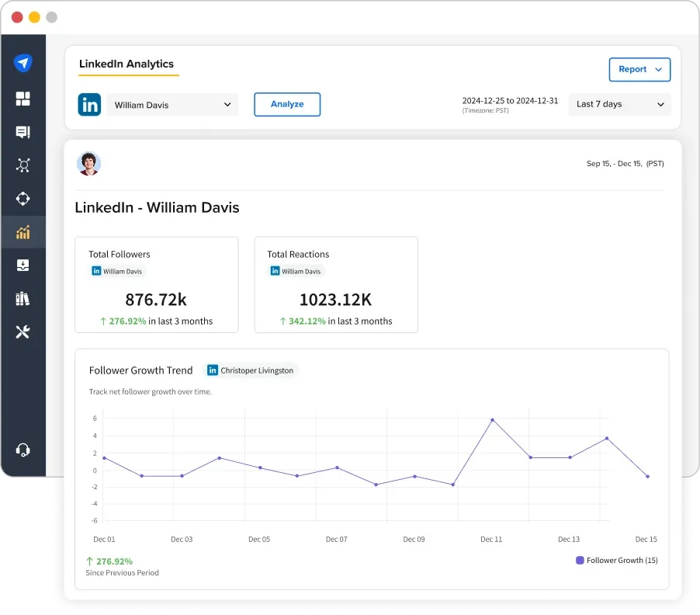Expand the William Davis account dropdown

click(172, 104)
